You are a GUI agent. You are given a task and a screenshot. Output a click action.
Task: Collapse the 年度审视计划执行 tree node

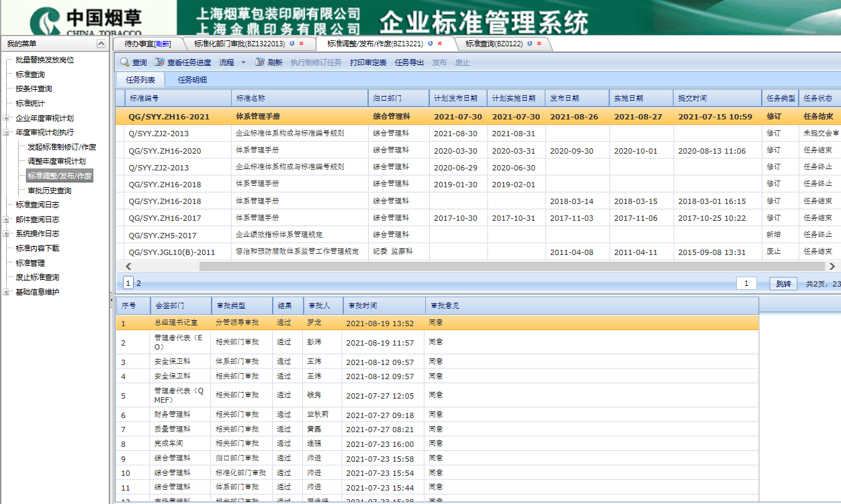coord(7,132)
